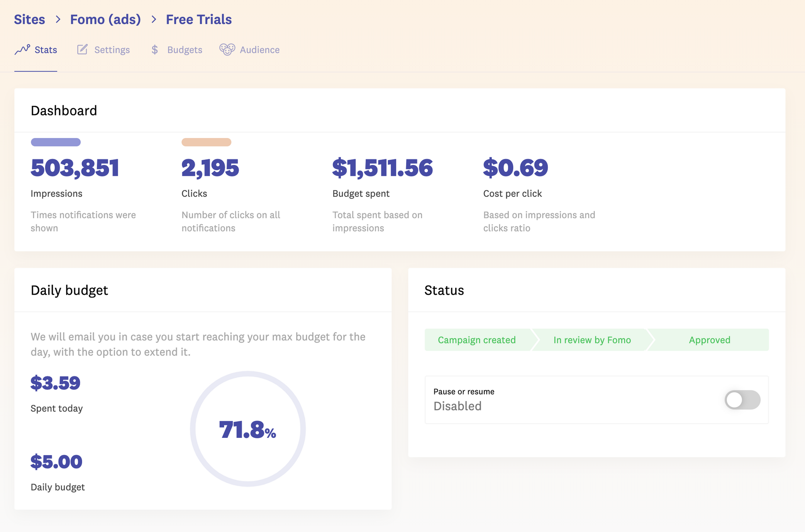Switch to the Budgets tab
Image resolution: width=805 pixels, height=532 pixels.
(x=185, y=50)
